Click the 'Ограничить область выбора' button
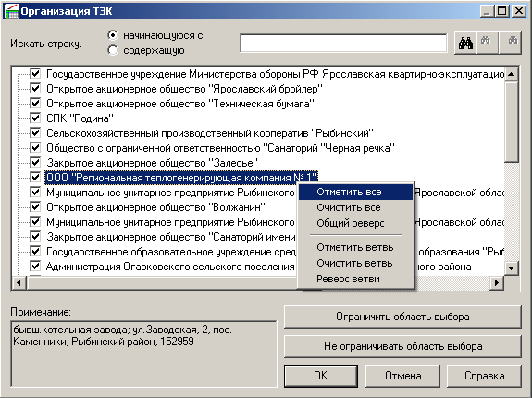 [402, 317]
